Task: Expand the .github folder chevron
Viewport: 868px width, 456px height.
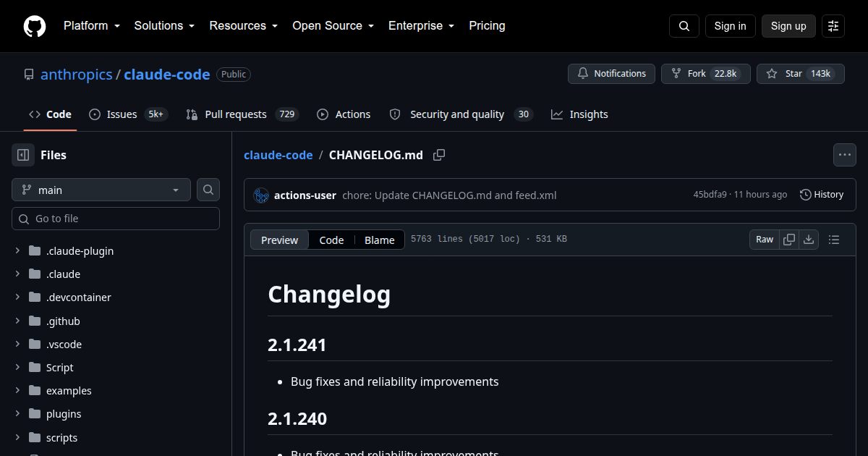Action: tap(17, 321)
